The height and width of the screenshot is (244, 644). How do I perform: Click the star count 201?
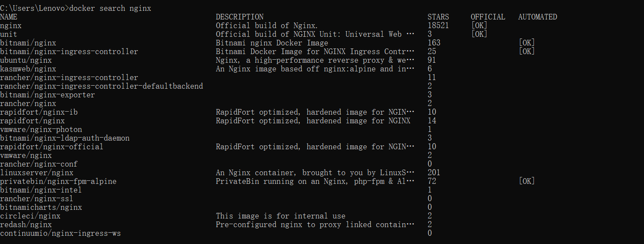pyautogui.click(x=434, y=173)
